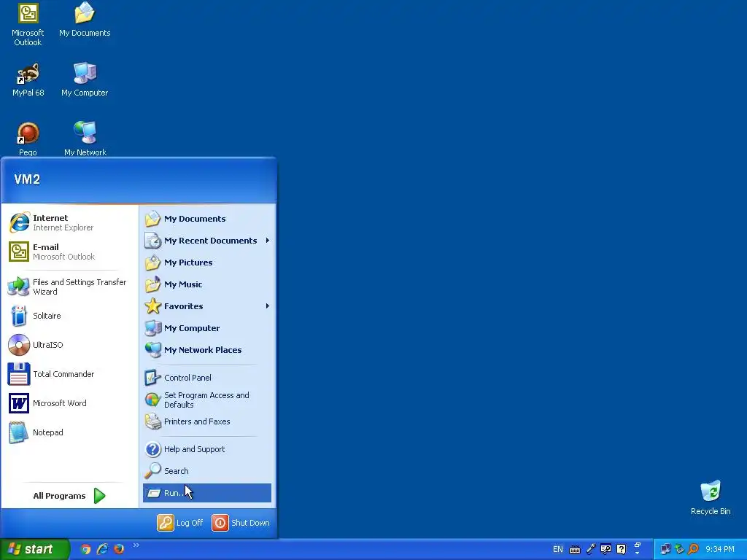Click the VM2 user name header
This screenshot has width=747, height=560.
(27, 179)
